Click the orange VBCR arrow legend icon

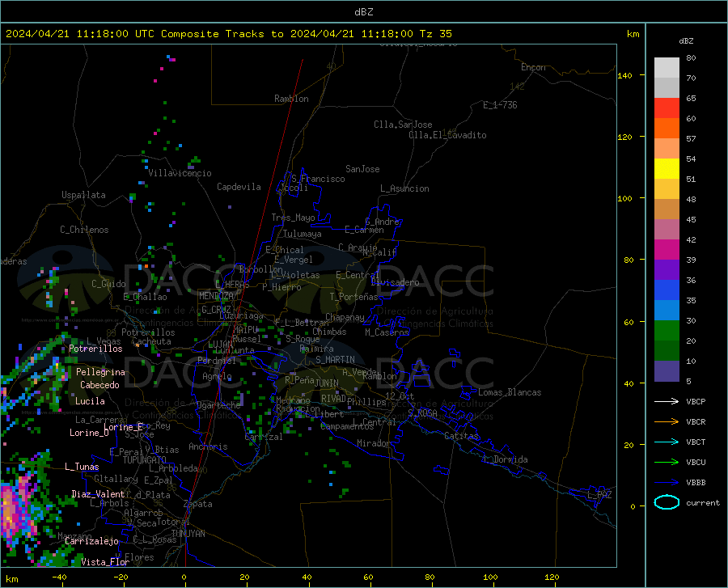pyautogui.click(x=667, y=422)
